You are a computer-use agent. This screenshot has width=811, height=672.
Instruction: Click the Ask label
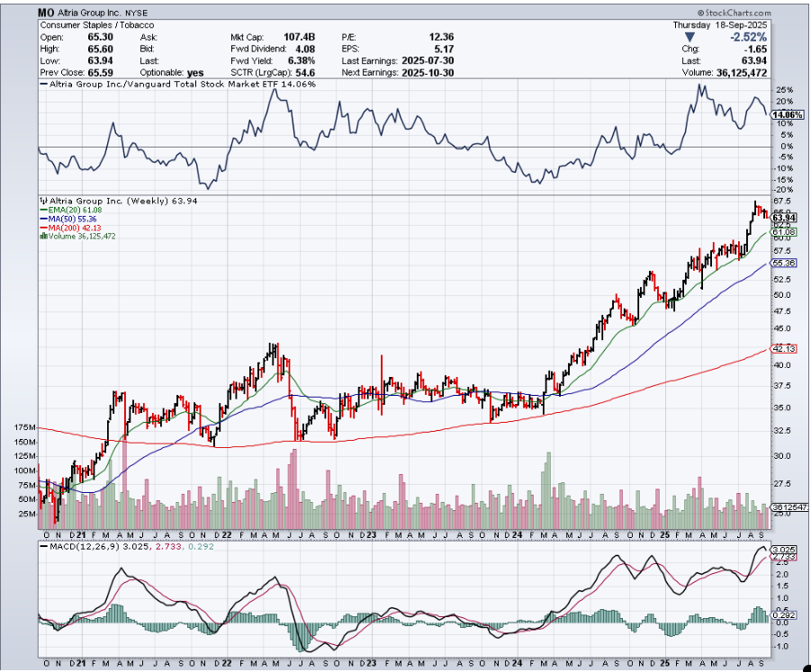pos(149,37)
